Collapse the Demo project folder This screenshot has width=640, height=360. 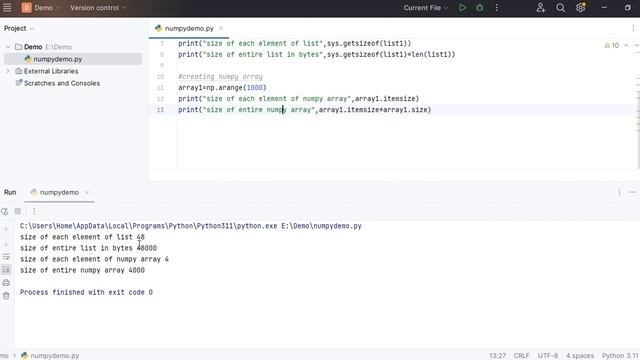(7, 47)
